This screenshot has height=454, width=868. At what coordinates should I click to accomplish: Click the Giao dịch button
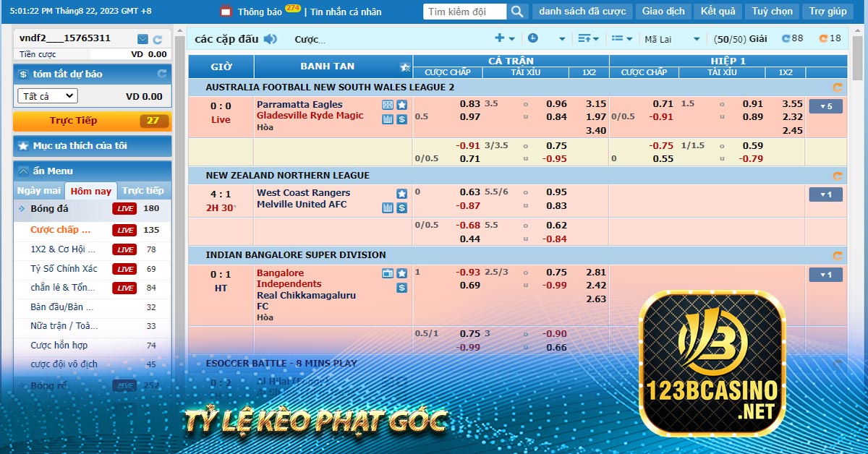pyautogui.click(x=663, y=12)
